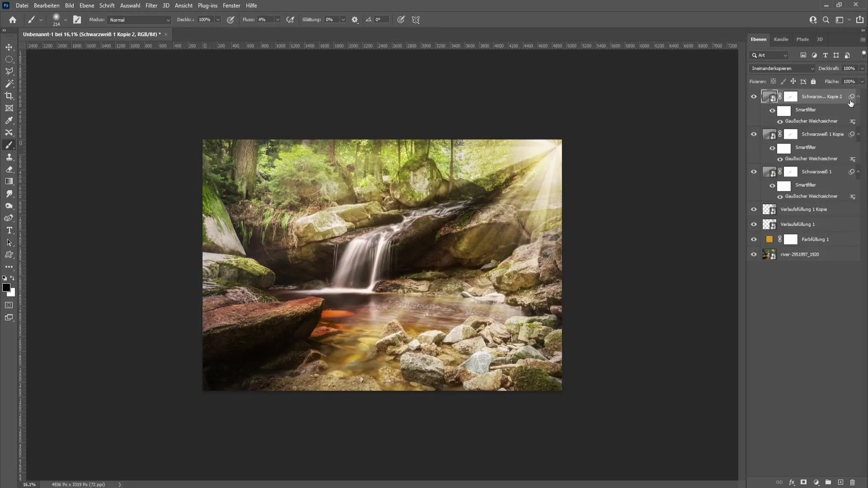Switch to the Kanäle tab
Screen dimensions: 868x488
(x=782, y=39)
